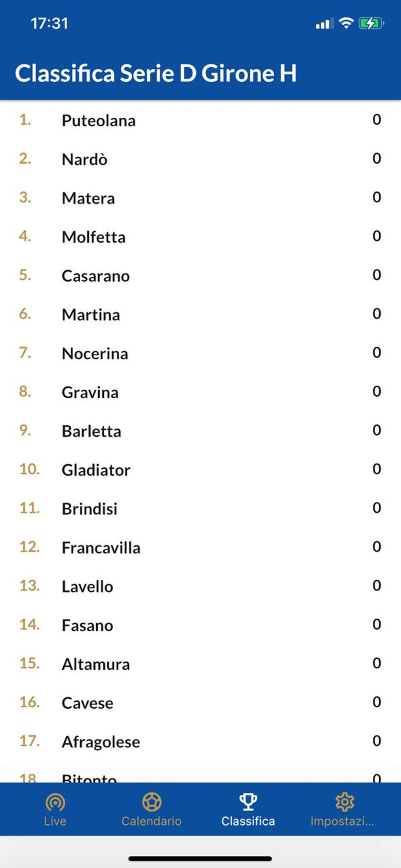This screenshot has width=401, height=868.
Task: Tap the Nocerina entry
Action: pyautogui.click(x=200, y=353)
